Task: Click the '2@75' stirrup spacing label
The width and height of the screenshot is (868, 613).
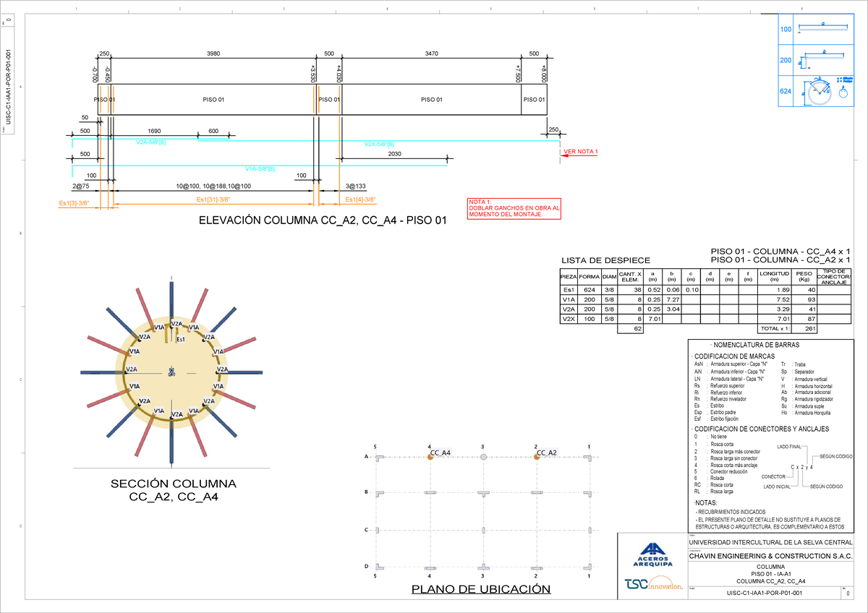Action: click(81, 187)
